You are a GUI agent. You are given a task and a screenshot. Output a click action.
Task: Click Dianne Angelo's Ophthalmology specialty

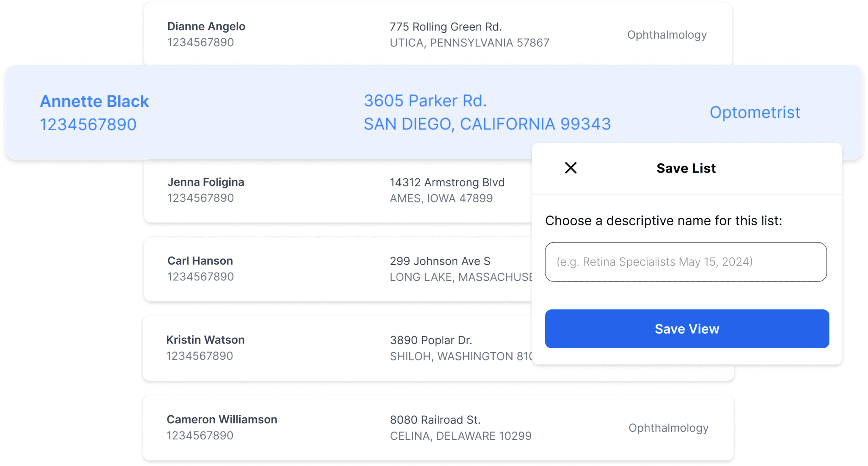(x=666, y=35)
